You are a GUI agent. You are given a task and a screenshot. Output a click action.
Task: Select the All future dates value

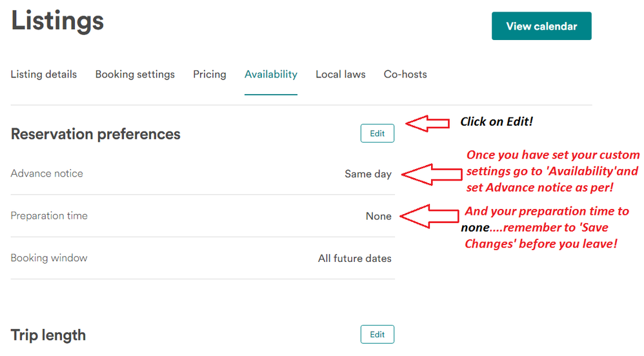[355, 259]
